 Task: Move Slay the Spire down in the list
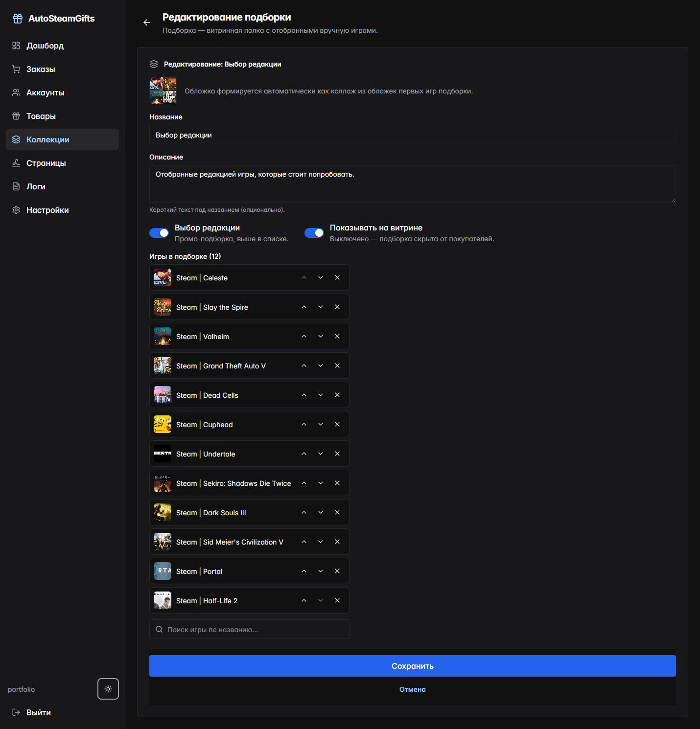(x=321, y=307)
